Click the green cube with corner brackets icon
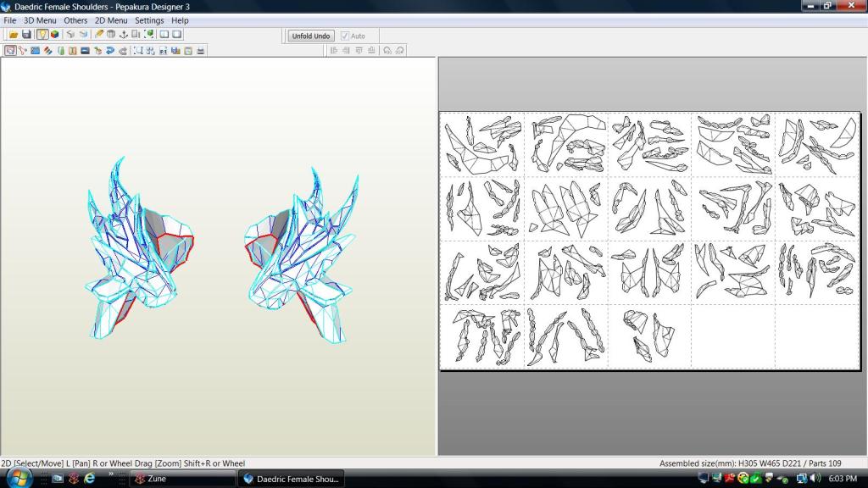 [149, 34]
